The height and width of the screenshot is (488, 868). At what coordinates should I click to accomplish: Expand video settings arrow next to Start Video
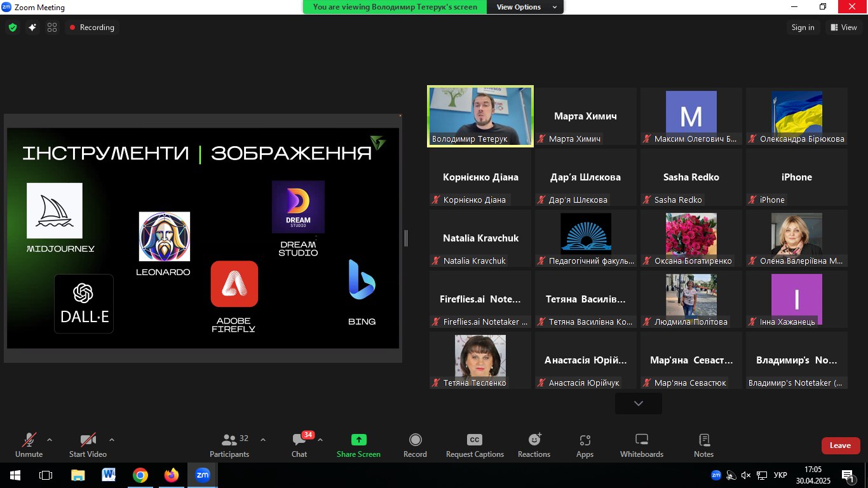(x=112, y=440)
